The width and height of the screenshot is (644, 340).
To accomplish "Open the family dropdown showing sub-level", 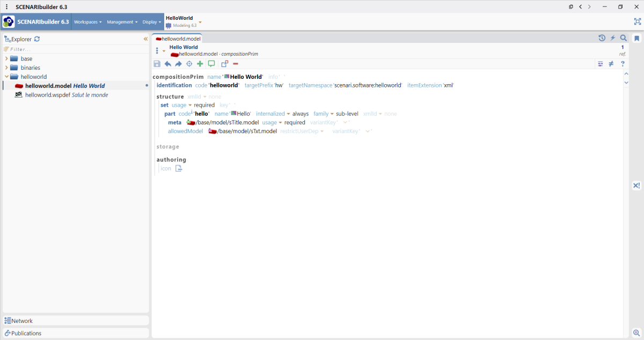I will [324, 113].
